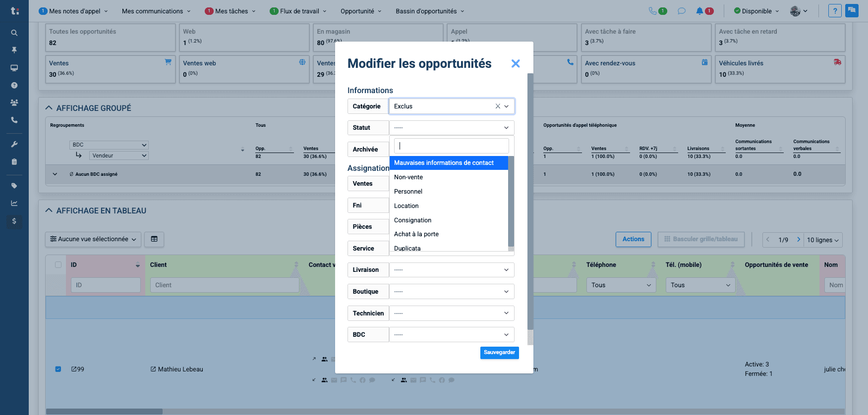Click the dollar sign icon in sidebar
Image resolution: width=868 pixels, height=415 pixels.
[14, 221]
